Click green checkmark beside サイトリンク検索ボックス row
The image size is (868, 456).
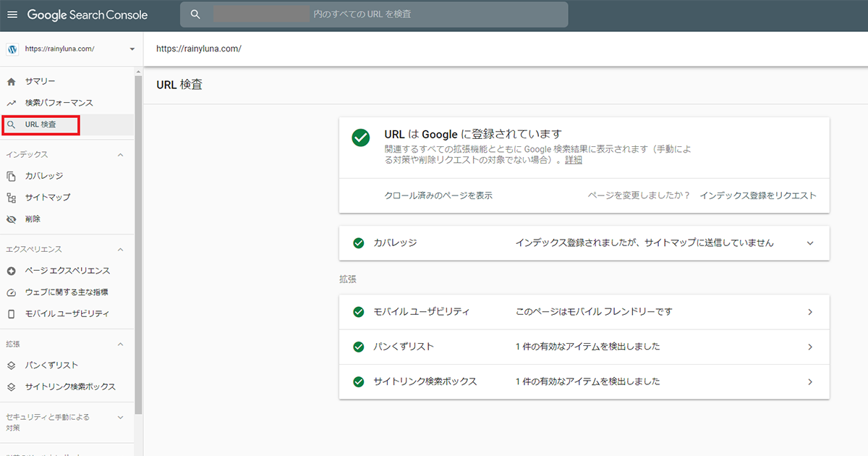click(358, 381)
